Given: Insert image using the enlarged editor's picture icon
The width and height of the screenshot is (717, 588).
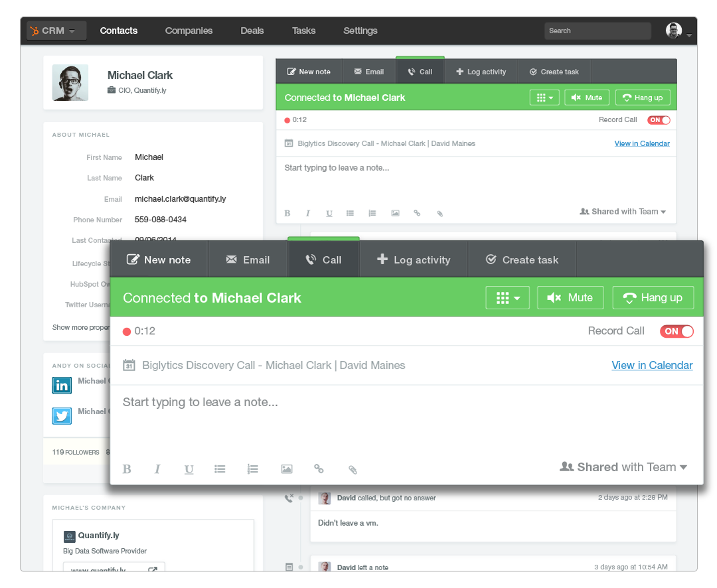Looking at the screenshot, I should pyautogui.click(x=286, y=469).
